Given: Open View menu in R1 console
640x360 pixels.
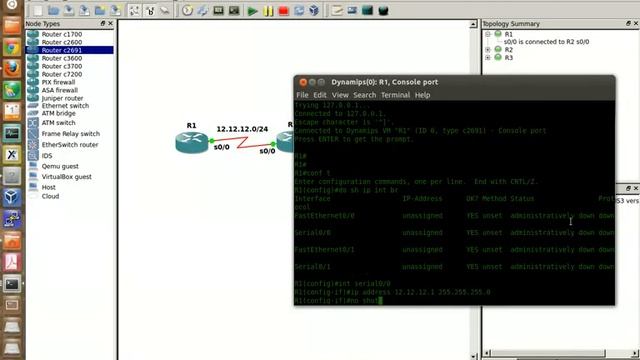Looking at the screenshot, I should (x=340, y=95).
